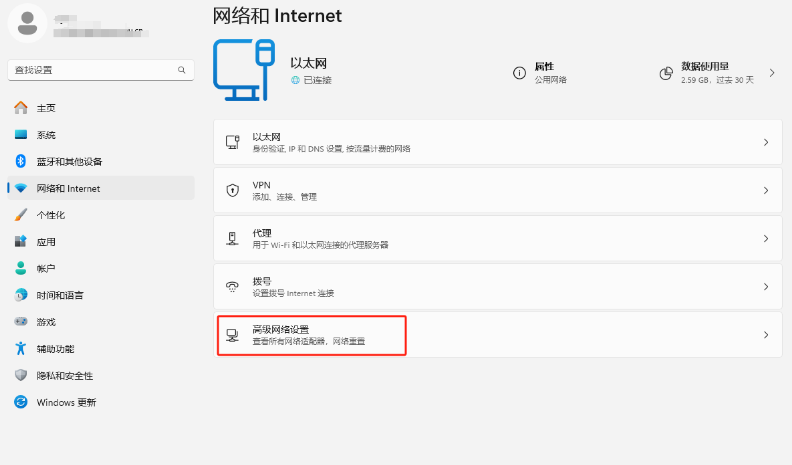Expand the 代理 row chevron
This screenshot has width=792, height=465.
(x=766, y=239)
